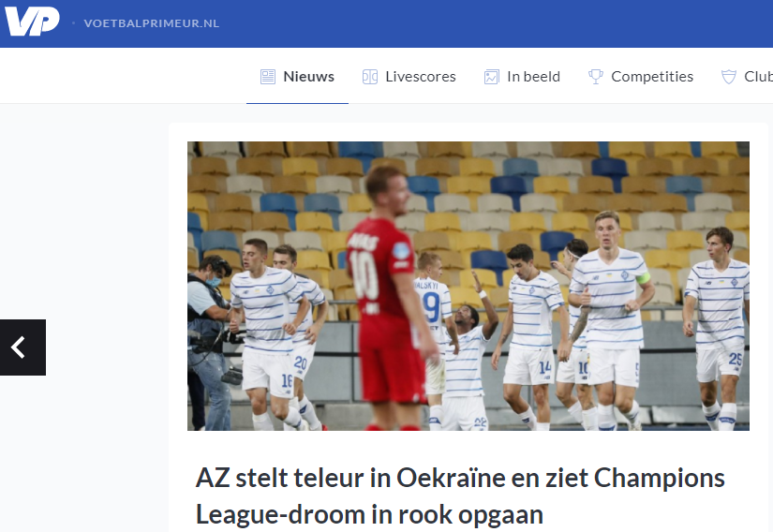This screenshot has width=773, height=532.
Task: Open the VOETBALPRIMEUR.NL home link
Action: pos(152,23)
